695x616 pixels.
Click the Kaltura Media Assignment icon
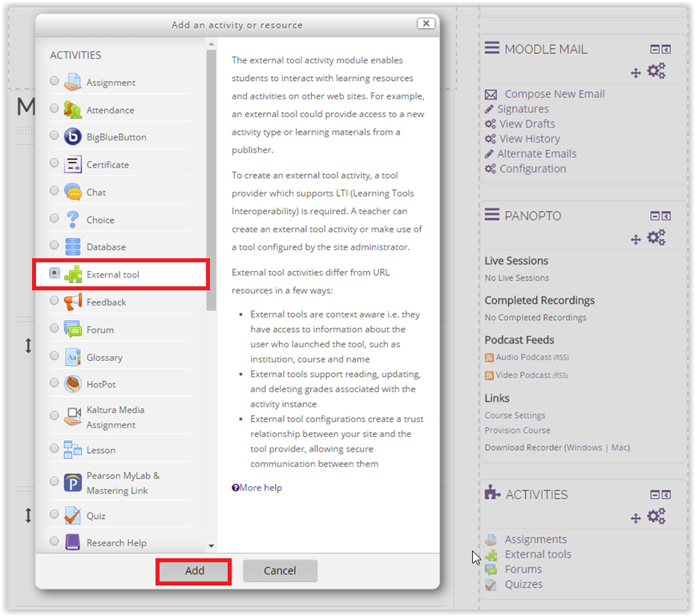coord(73,416)
